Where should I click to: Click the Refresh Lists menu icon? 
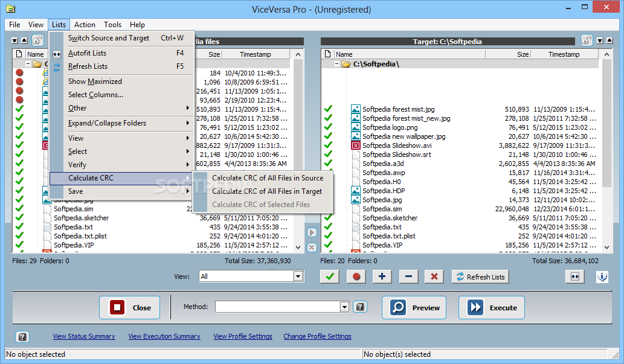pos(57,67)
